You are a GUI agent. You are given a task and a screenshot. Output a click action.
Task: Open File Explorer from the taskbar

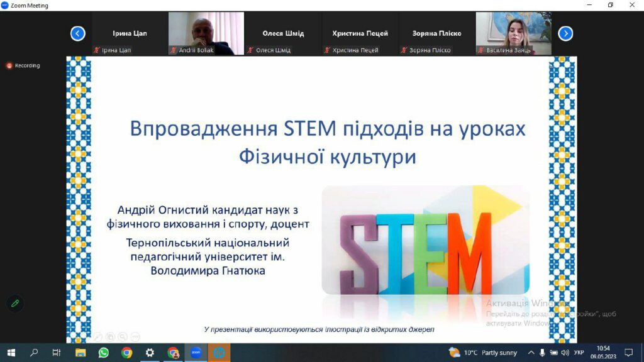[80, 353]
